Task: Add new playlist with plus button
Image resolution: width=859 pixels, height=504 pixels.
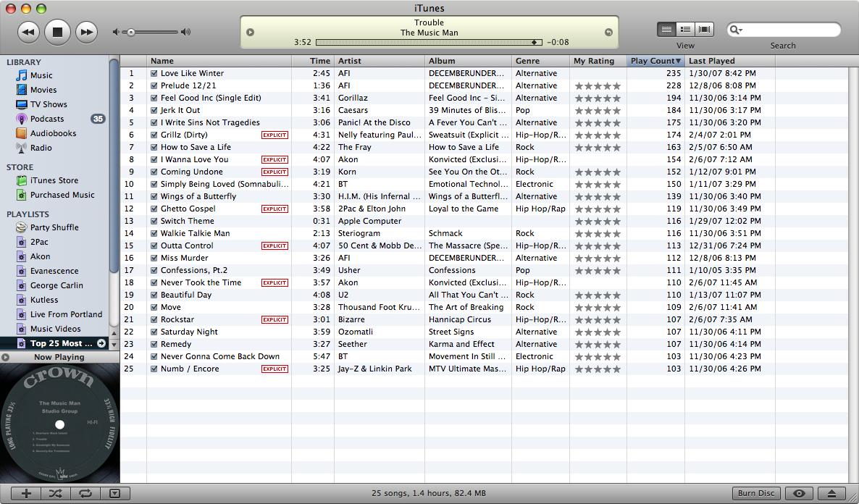Action: [26, 494]
